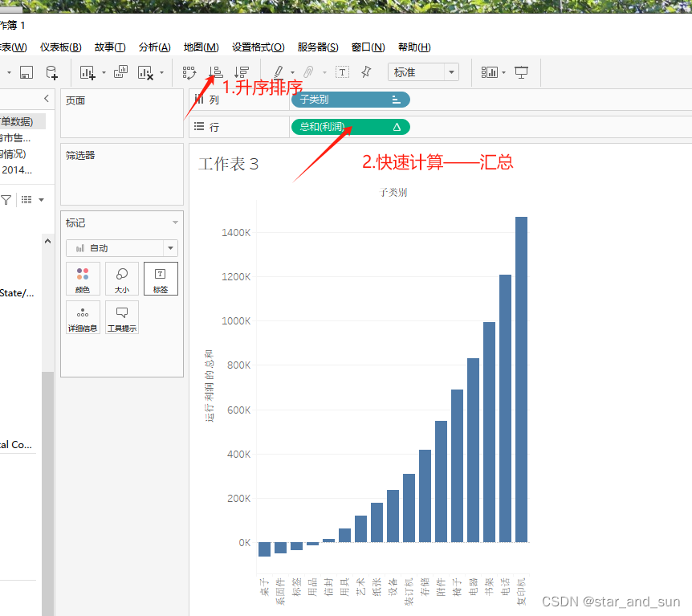
Task: Click the 颜色 color button on Marks card
Action: 83,279
